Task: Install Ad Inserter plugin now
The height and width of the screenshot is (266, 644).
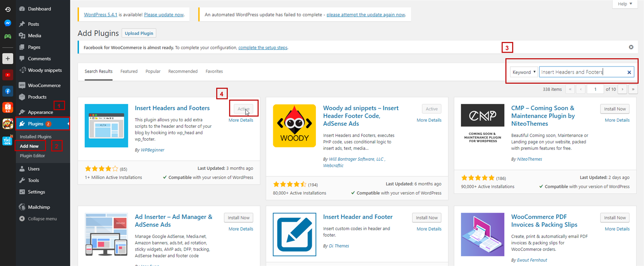Action: click(238, 218)
